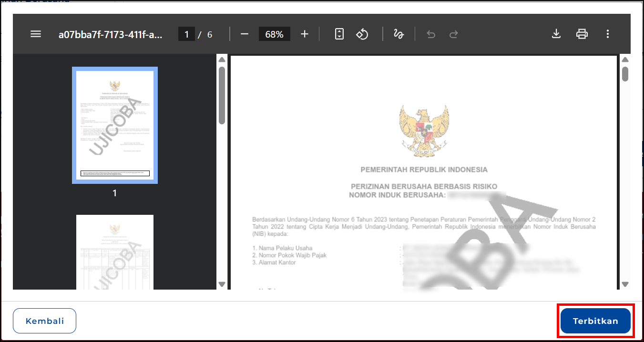Select page 1 thumbnail
This screenshot has width=644, height=342.
pos(114,125)
